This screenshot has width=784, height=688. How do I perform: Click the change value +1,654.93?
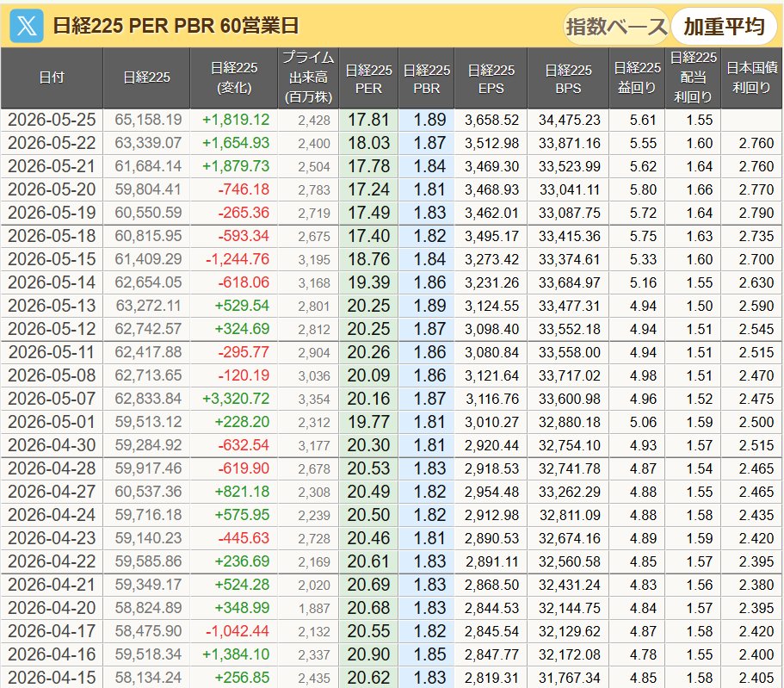click(236, 143)
